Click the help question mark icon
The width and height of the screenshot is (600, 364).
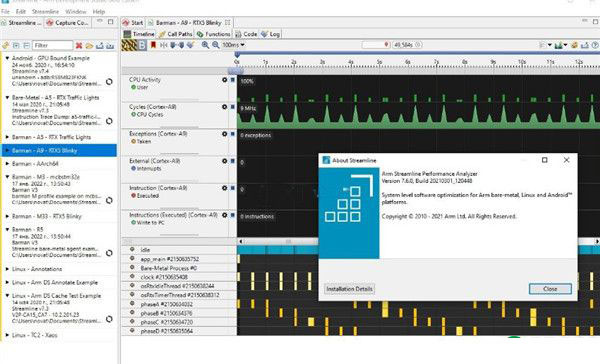click(x=595, y=45)
